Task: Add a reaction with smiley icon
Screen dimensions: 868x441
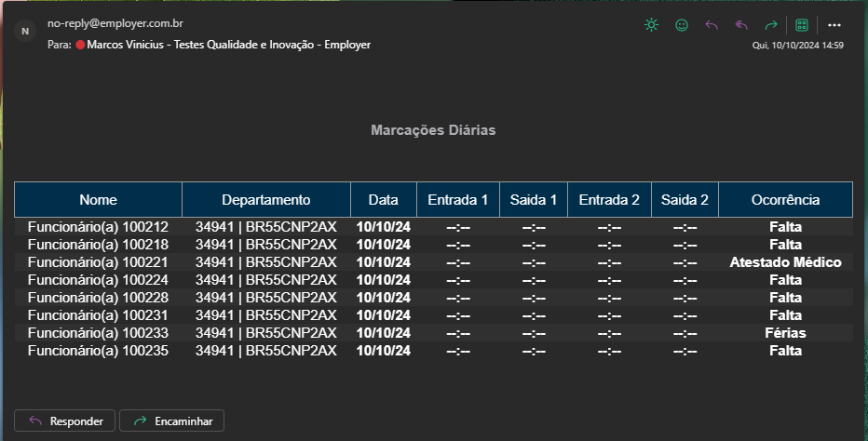Action: point(682,25)
